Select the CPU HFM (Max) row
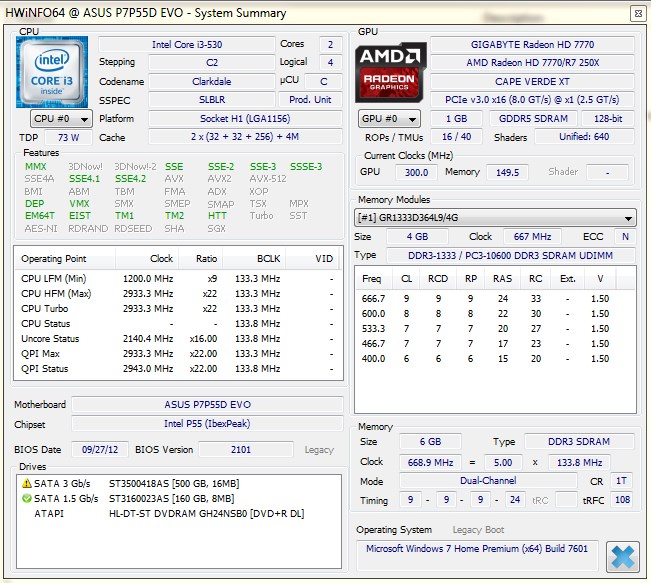 point(178,294)
